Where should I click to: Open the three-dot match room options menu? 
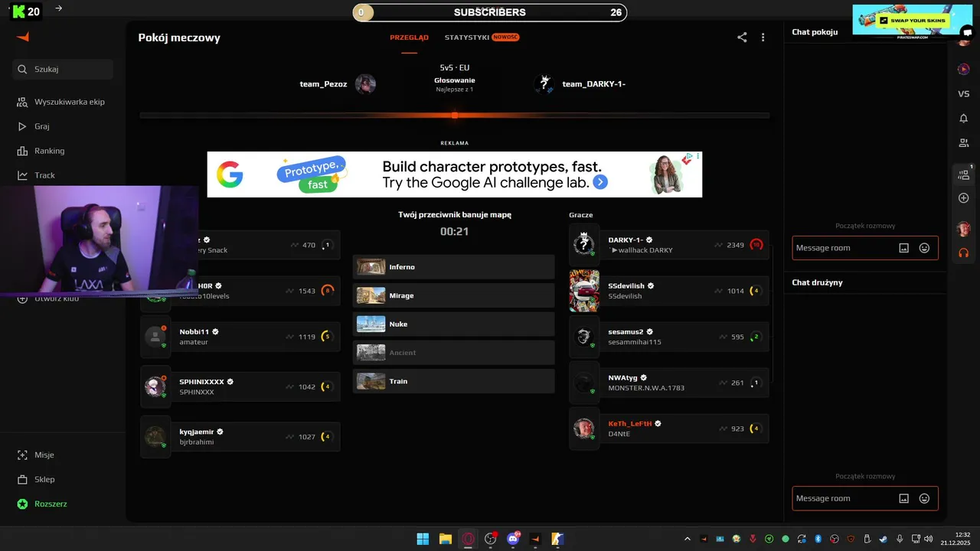763,37
